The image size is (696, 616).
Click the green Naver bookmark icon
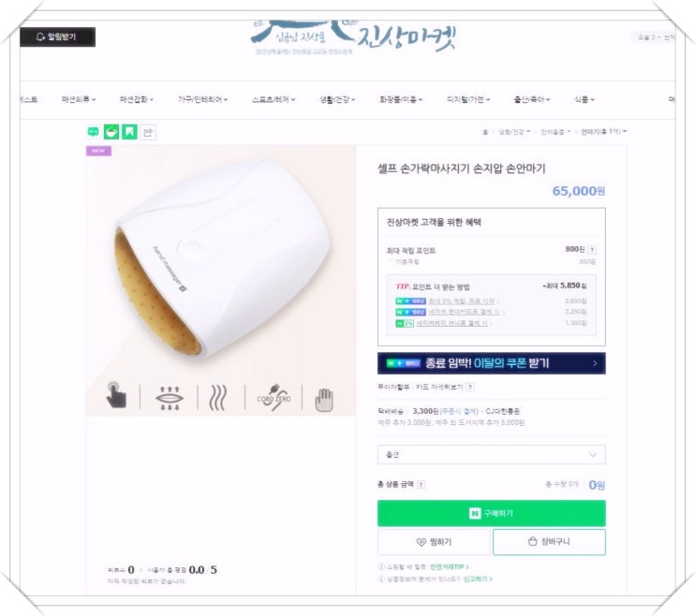click(x=129, y=132)
